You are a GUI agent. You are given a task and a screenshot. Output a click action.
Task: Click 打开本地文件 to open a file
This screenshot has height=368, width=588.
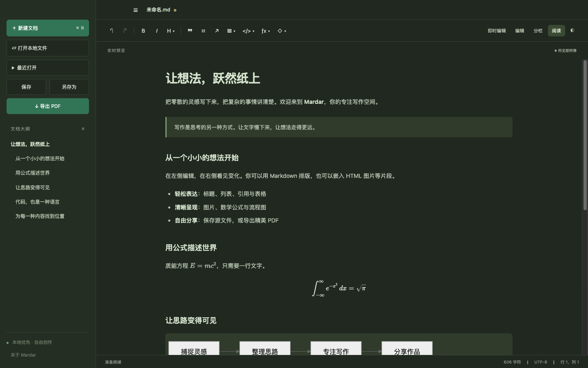point(48,48)
